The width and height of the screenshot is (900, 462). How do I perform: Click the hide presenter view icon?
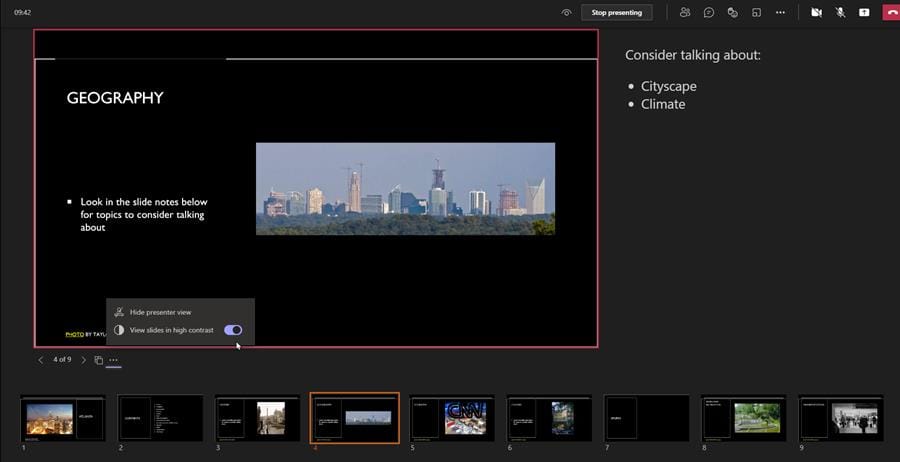[x=119, y=312]
